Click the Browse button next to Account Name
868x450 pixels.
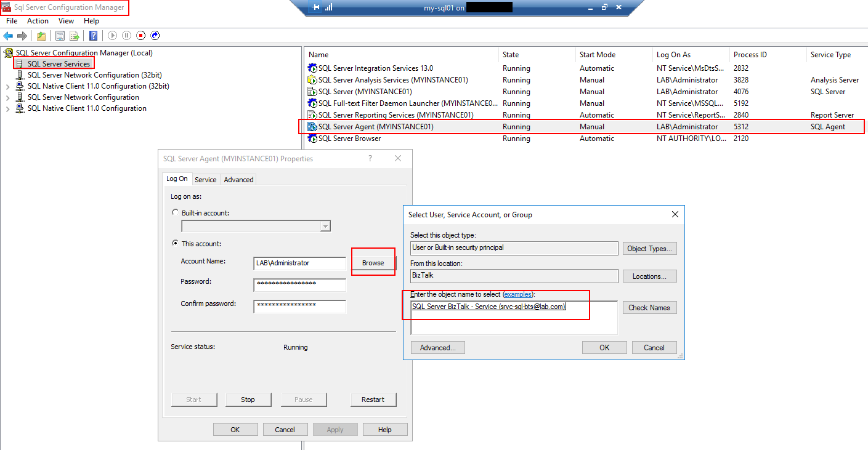click(373, 263)
